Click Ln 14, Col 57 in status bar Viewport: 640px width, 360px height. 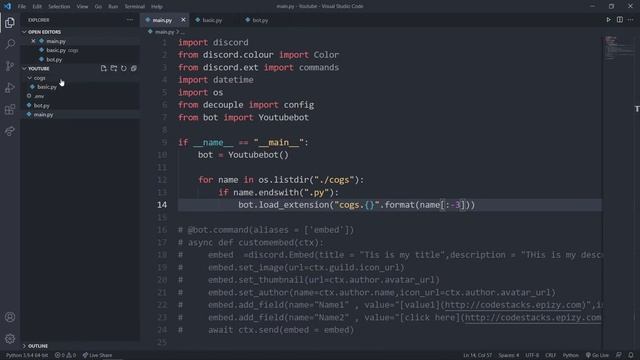tap(477, 355)
